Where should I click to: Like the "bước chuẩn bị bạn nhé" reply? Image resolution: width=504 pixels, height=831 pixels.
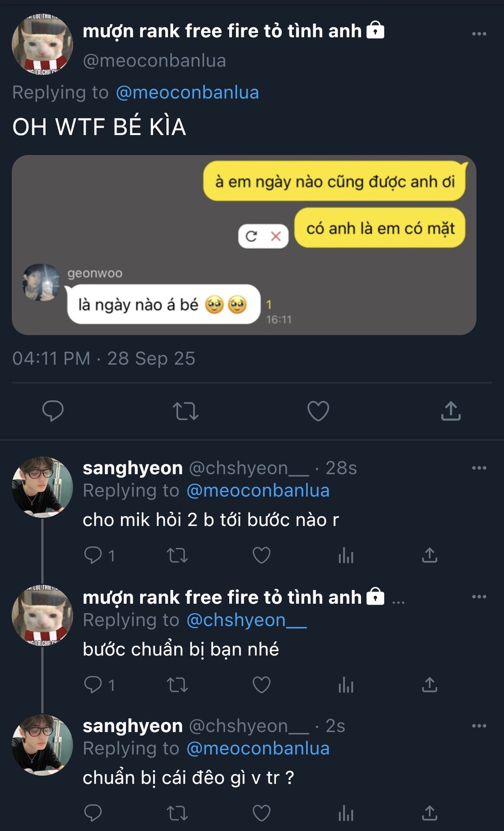[261, 685]
